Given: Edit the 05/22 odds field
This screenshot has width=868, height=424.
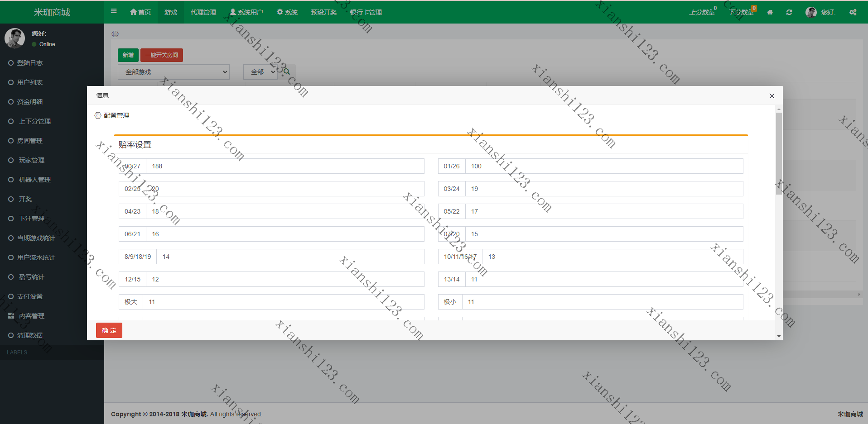Looking at the screenshot, I should point(604,211).
